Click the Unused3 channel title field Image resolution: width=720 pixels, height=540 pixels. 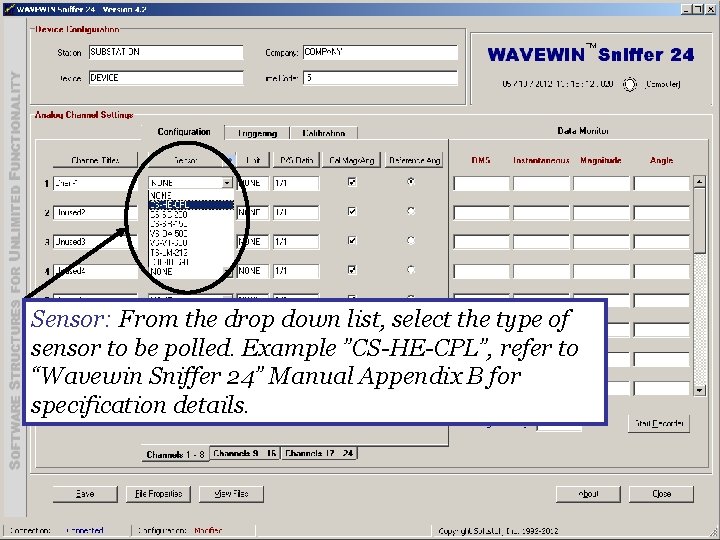pos(95,242)
